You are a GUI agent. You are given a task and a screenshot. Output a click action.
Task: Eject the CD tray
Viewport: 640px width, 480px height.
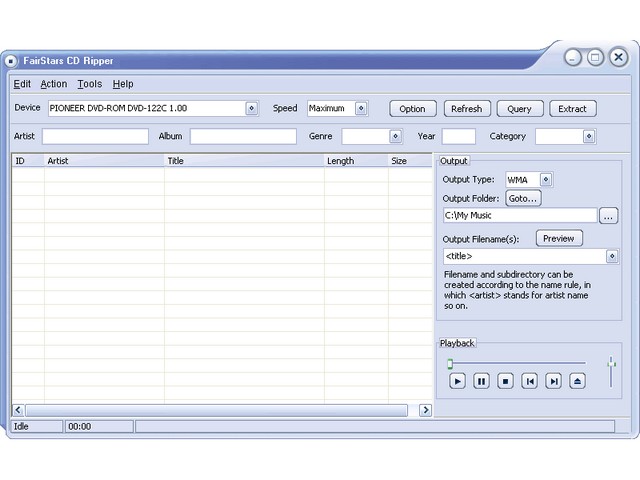[577, 381]
